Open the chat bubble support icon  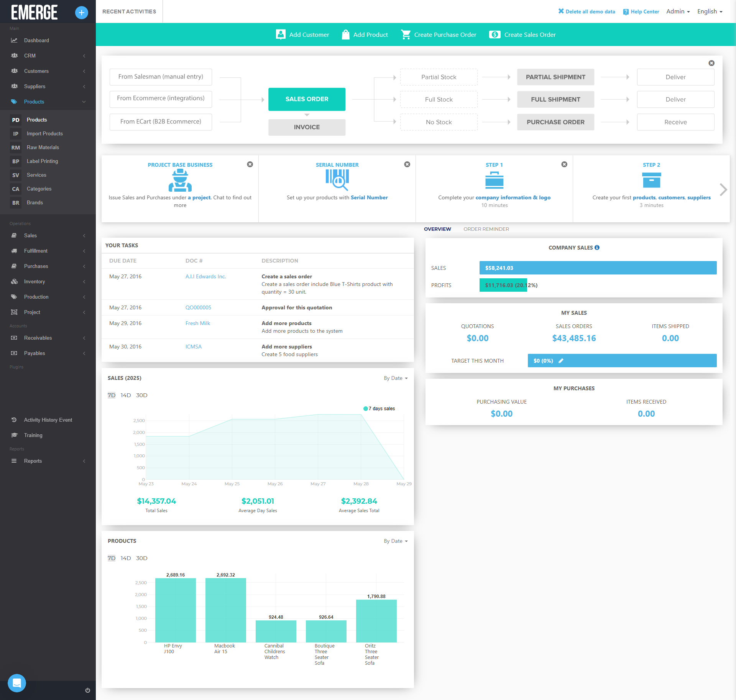coord(17,683)
